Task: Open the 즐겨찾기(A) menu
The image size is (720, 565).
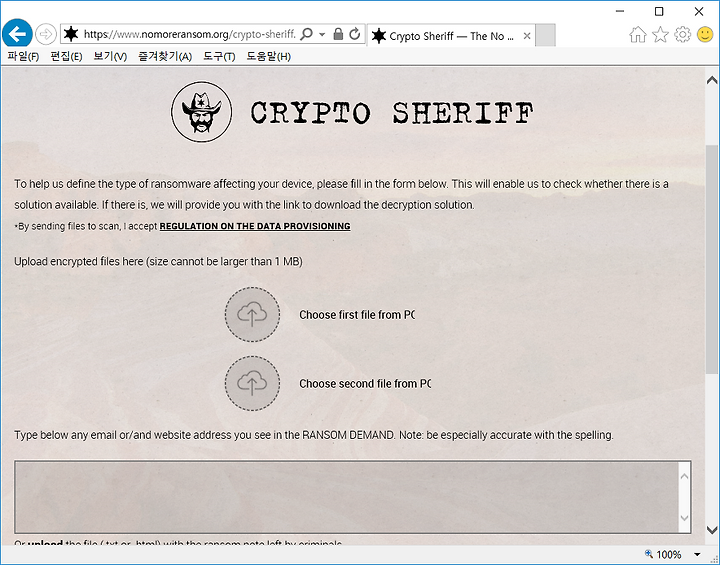Action: coord(165,56)
